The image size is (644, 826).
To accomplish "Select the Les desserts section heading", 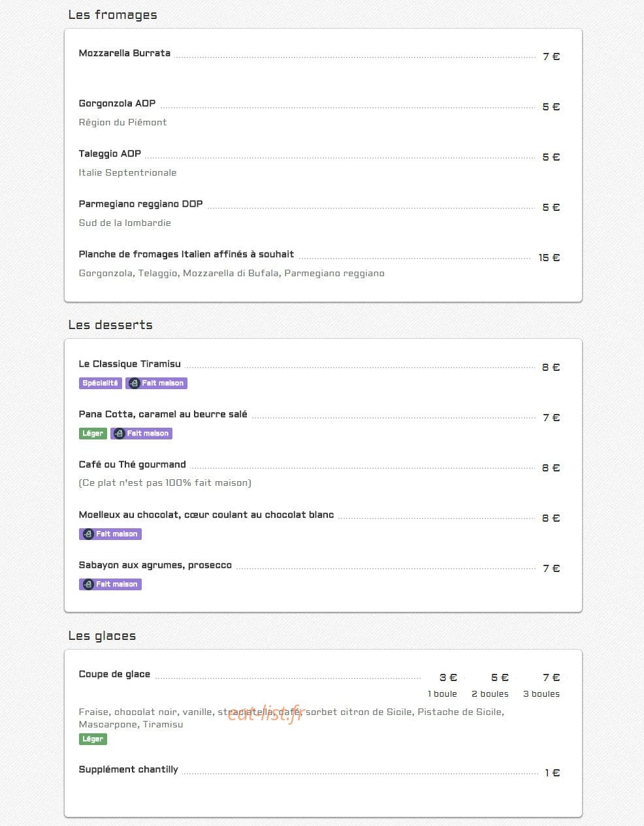I will pyautogui.click(x=110, y=325).
